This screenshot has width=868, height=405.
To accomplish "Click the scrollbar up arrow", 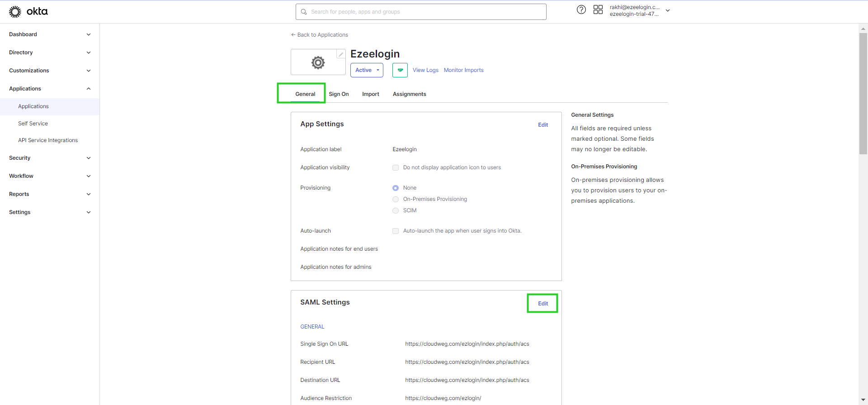I will [x=863, y=29].
